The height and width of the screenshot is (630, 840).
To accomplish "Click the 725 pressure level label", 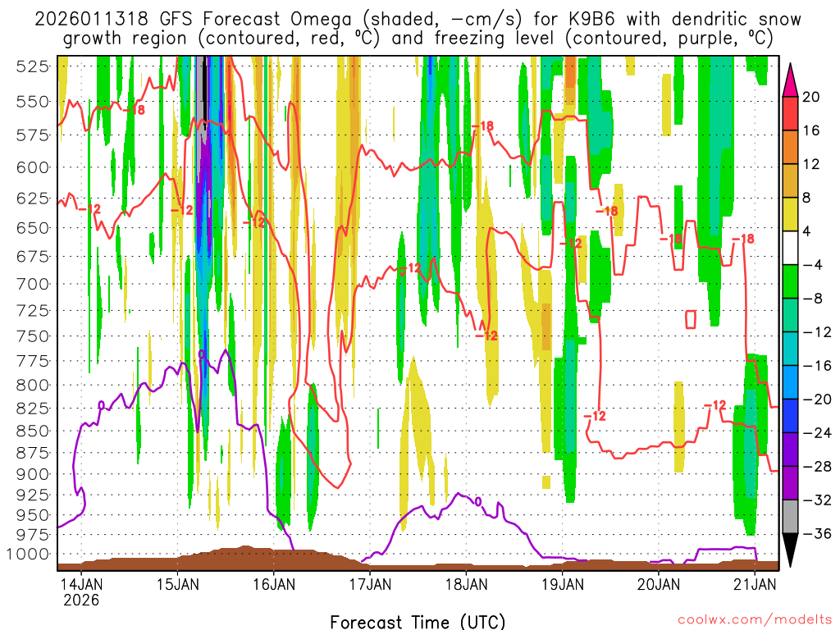I will (x=33, y=311).
